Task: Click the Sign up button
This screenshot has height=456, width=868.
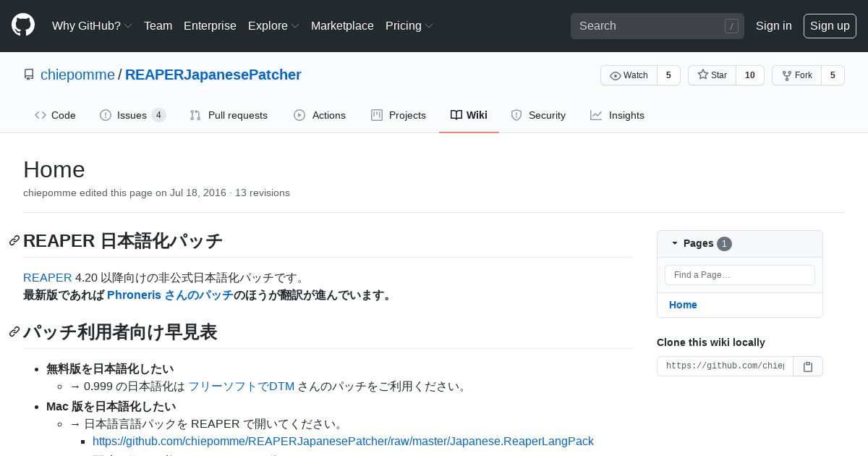Action: pyautogui.click(x=830, y=26)
